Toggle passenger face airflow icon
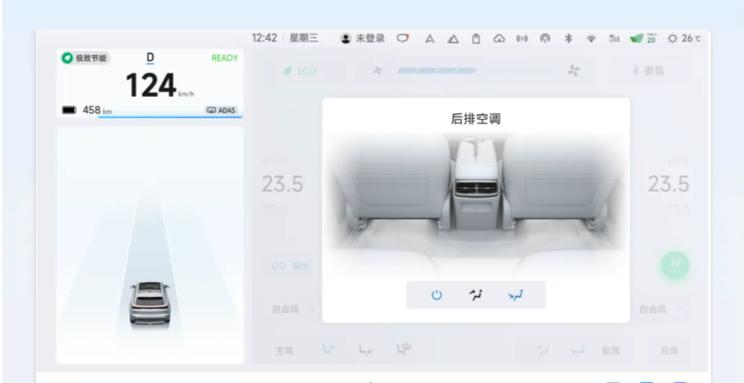Screen dimensions: 744x383 [543, 350]
